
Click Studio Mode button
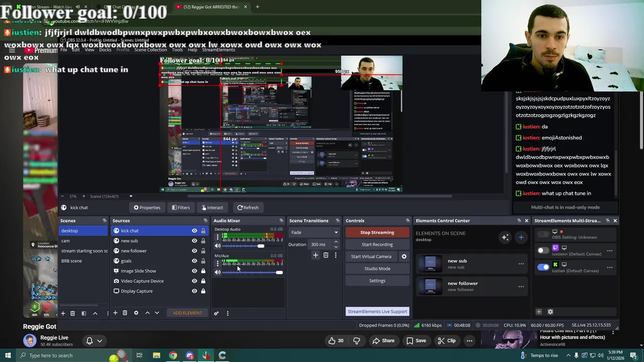click(x=377, y=268)
